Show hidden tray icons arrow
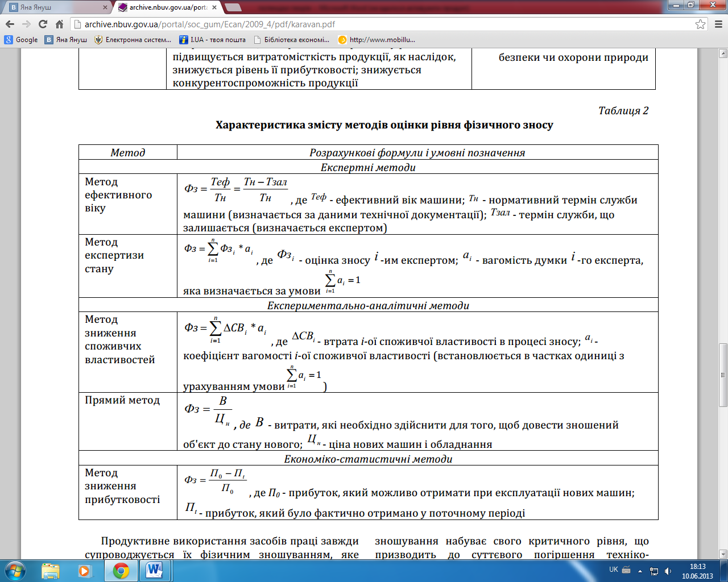728x582 pixels. coord(640,571)
